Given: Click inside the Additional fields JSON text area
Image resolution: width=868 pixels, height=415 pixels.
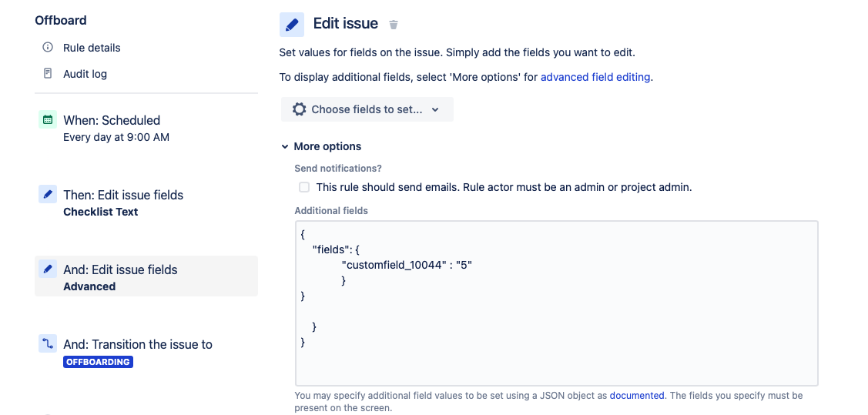Looking at the screenshot, I should point(556,303).
